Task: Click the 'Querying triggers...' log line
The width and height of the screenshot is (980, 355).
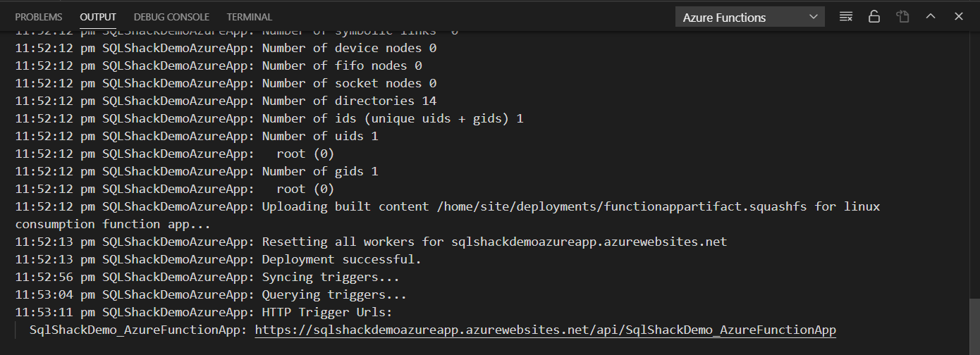Action: [x=334, y=294]
